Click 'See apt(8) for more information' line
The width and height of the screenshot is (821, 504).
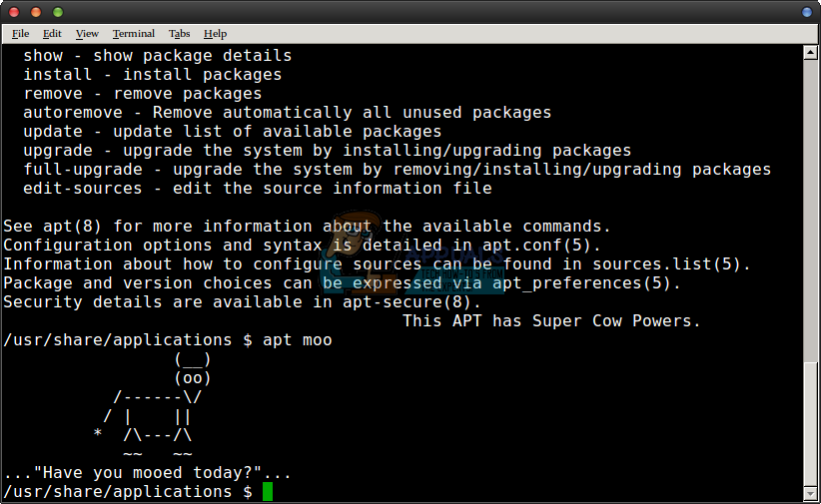pyautogui.click(x=307, y=227)
